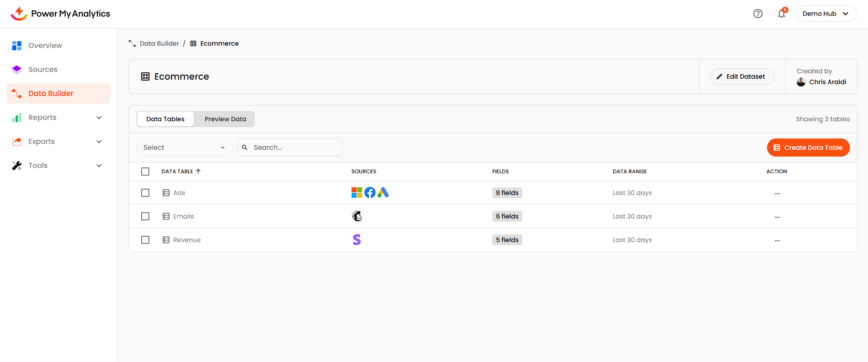Open Sources in the sidebar

58,69
